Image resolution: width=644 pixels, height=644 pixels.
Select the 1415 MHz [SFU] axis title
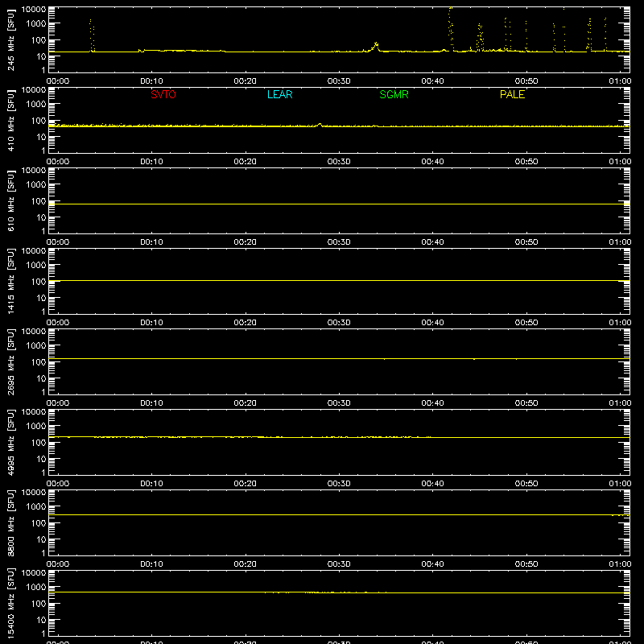(x=11, y=281)
